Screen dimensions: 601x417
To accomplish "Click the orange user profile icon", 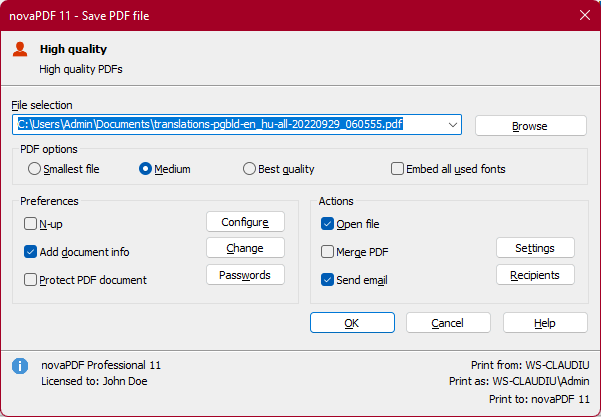I will 20,49.
